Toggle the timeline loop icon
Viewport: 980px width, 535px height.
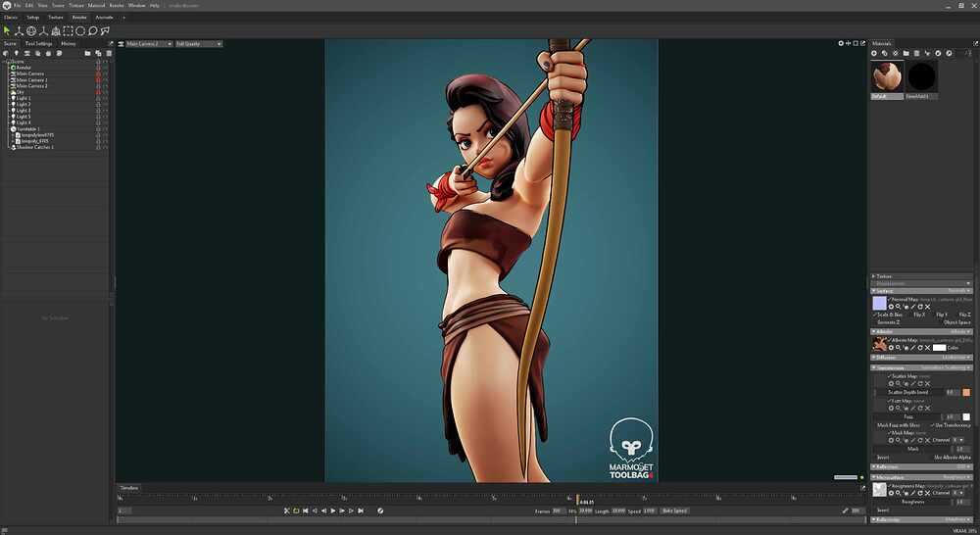tap(296, 511)
